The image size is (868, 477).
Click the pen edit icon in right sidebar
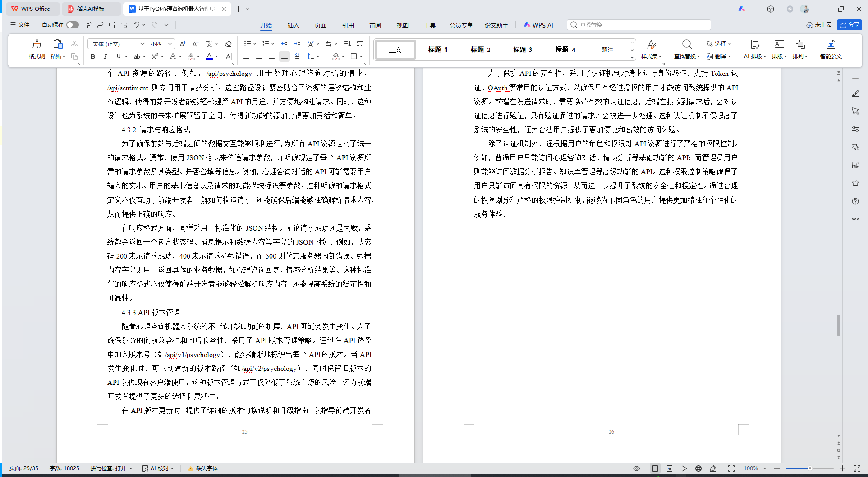[x=855, y=93]
